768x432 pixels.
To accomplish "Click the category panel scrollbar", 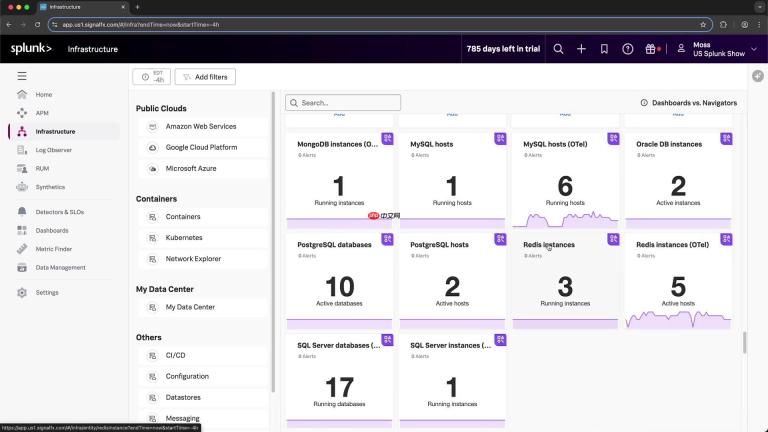I will click(273, 241).
